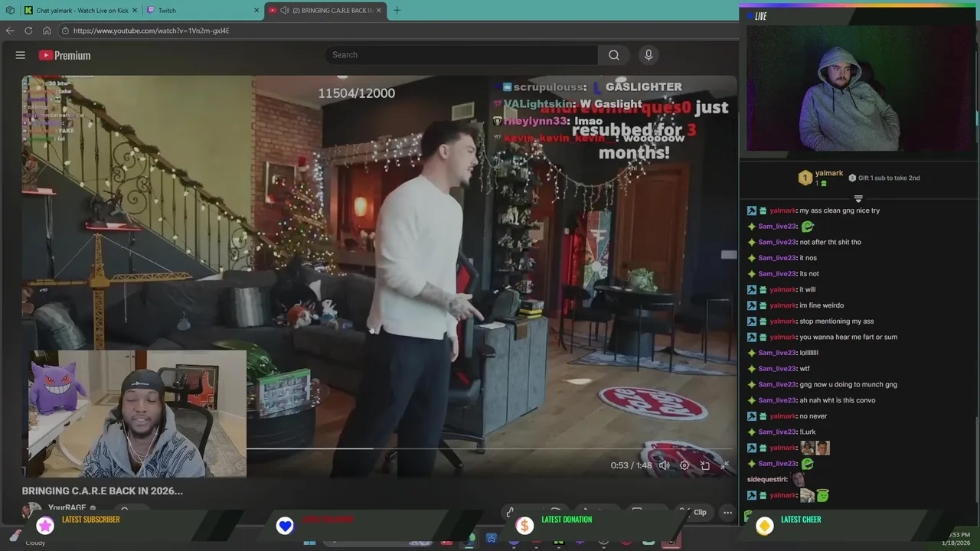Click the message 'its not'
The height and width of the screenshot is (551, 980).
[809, 274]
